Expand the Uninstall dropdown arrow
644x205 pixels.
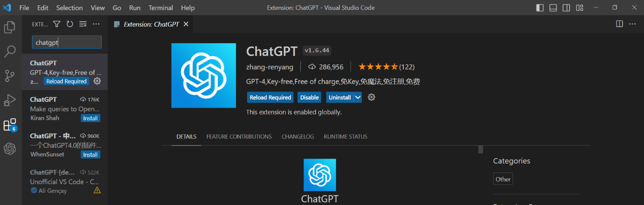pos(358,97)
